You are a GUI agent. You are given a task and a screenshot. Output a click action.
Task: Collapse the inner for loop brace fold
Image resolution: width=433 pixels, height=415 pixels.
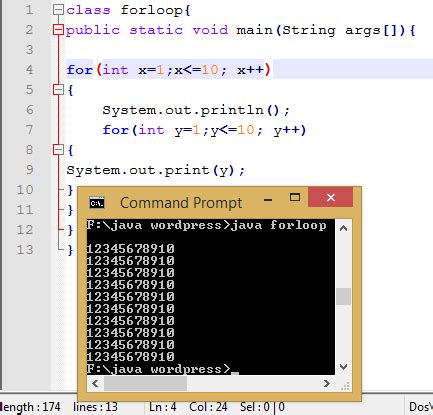[58, 150]
